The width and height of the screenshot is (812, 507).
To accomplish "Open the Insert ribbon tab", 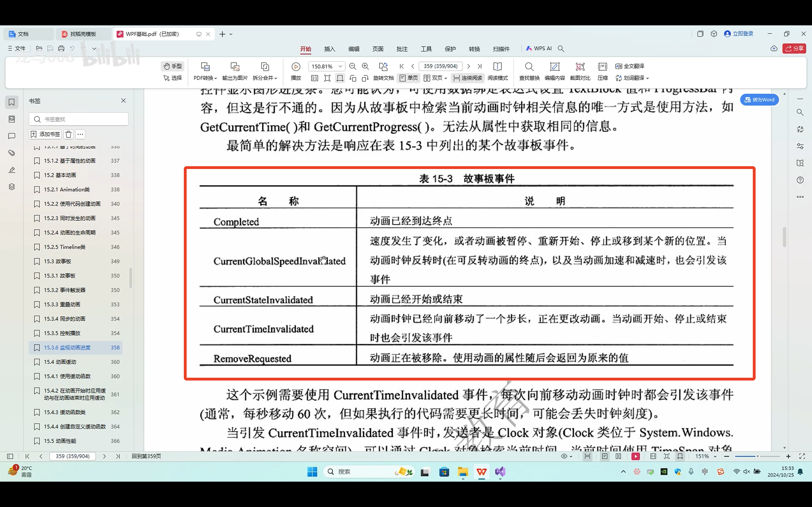I will coord(329,49).
